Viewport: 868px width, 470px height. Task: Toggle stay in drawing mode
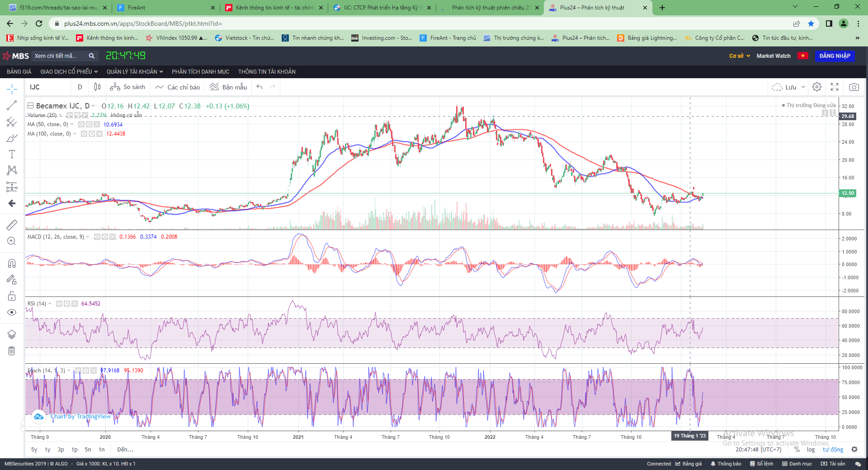[12, 279]
